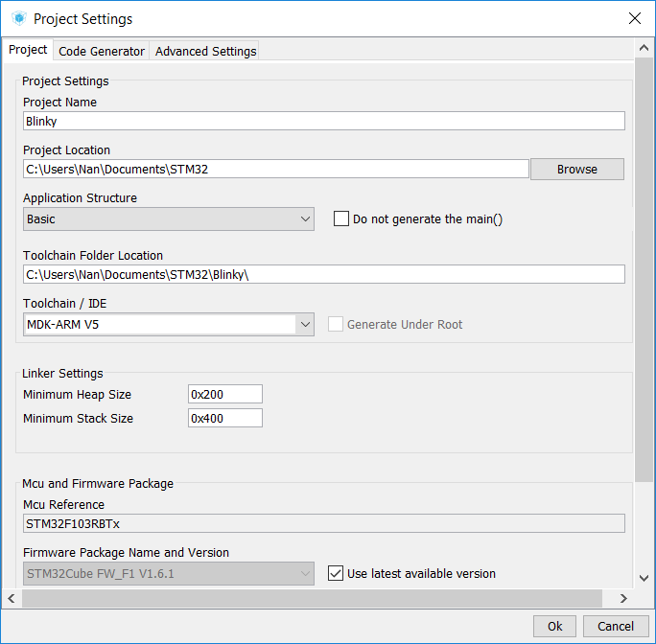Click the Minimum Heap Size label
The height and width of the screenshot is (644, 656).
coord(77,394)
